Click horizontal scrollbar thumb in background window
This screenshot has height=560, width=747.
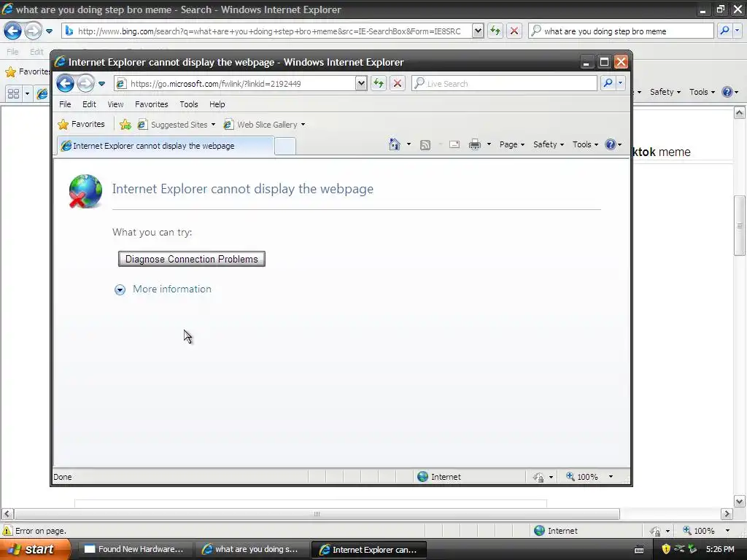pos(317,514)
